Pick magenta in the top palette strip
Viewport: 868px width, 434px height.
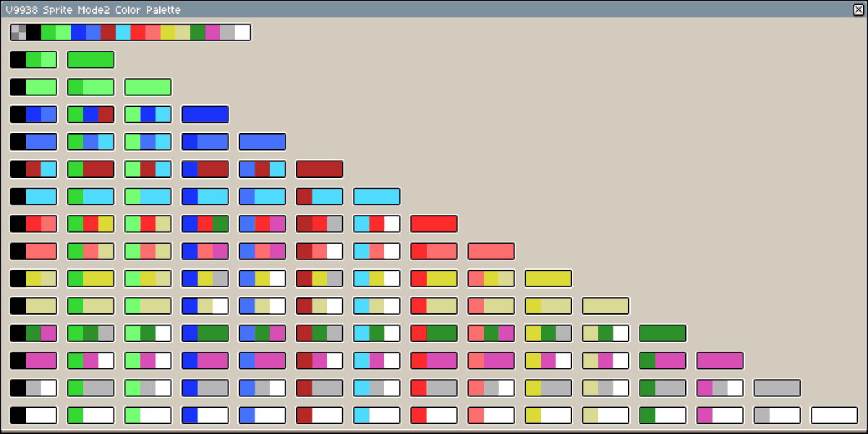pos(212,32)
